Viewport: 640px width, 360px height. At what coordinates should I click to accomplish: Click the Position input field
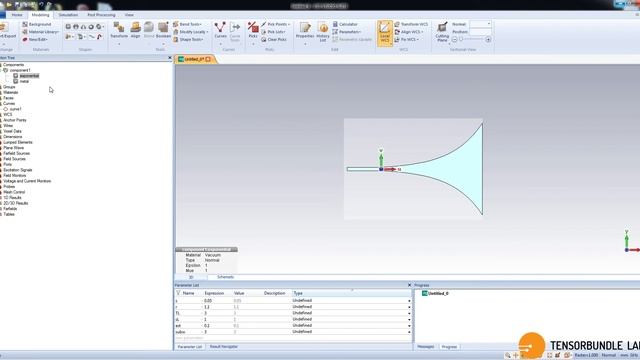pyautogui.click(x=480, y=32)
